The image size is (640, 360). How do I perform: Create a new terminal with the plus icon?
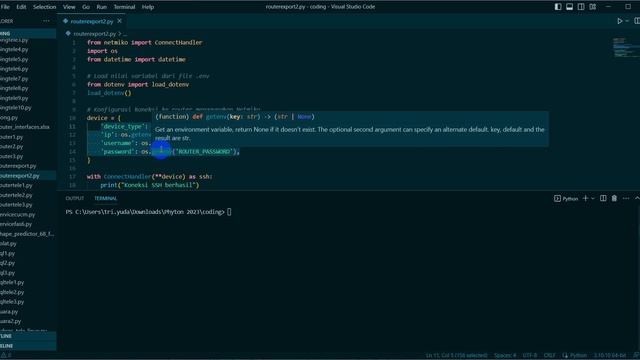click(x=585, y=198)
